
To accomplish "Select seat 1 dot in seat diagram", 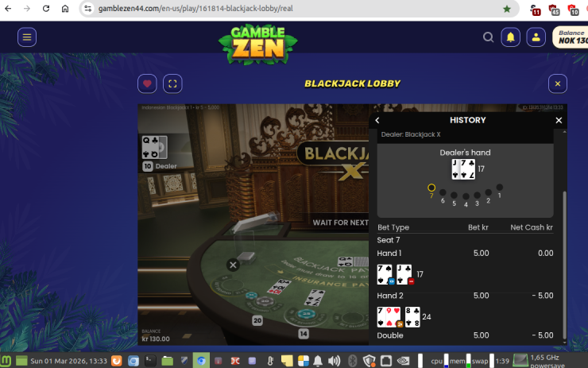I will (x=500, y=188).
